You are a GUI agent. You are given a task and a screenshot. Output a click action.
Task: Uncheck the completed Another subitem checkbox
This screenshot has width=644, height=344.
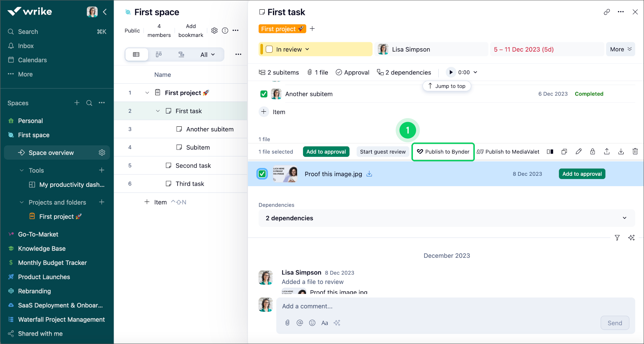tap(264, 94)
